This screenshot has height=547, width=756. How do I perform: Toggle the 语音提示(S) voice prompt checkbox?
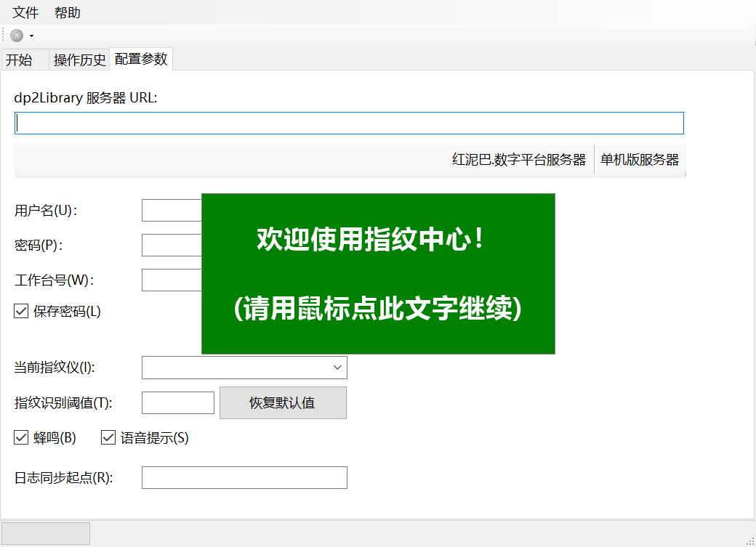[x=108, y=437]
